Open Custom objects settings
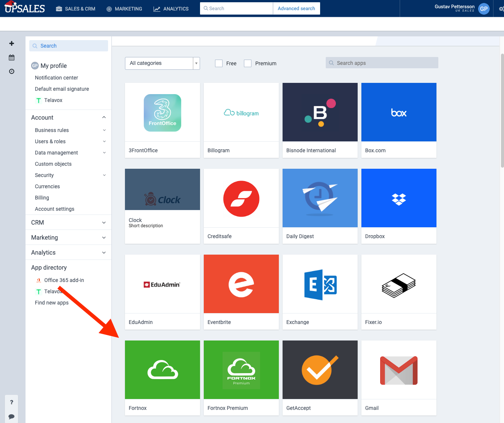Image resolution: width=504 pixels, height=423 pixels. [x=53, y=164]
